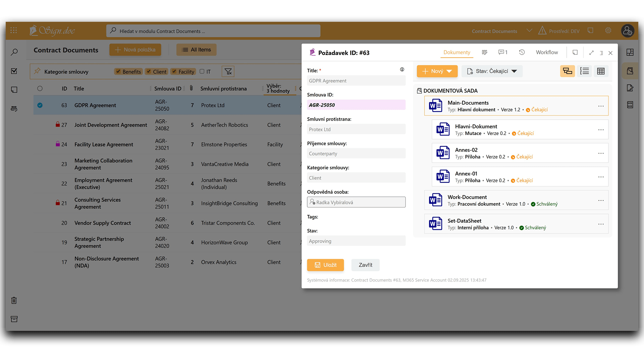Switch to table grid document view

pyautogui.click(x=601, y=71)
